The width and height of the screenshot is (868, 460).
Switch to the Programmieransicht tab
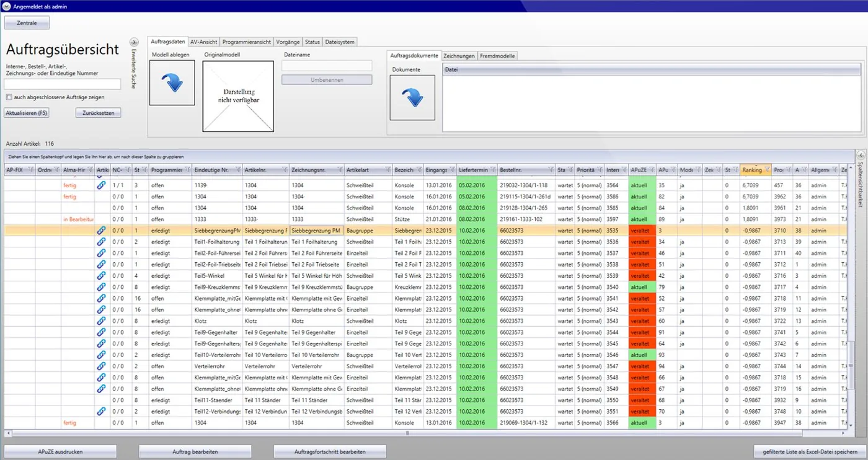click(247, 42)
